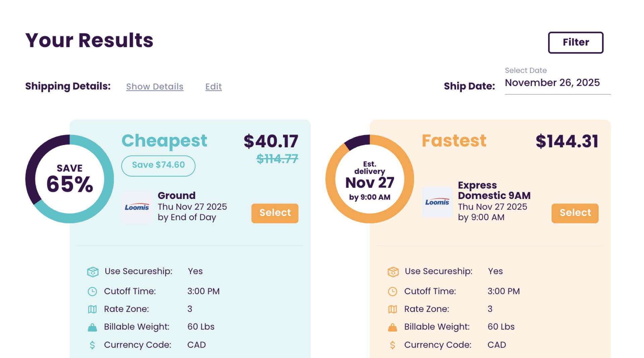
Task: Click the Secureship package icon on Cheapest card
Action: pos(93,271)
